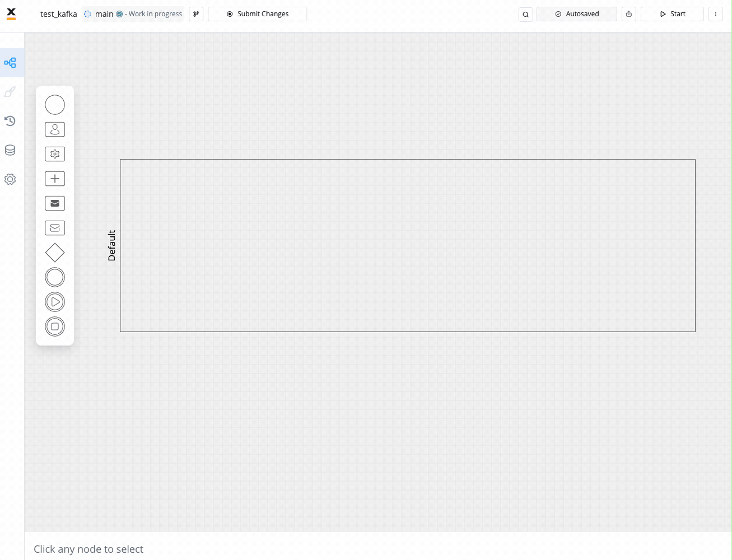This screenshot has width=732, height=560.
Task: Select the filled envelope send message node
Action: pyautogui.click(x=55, y=203)
